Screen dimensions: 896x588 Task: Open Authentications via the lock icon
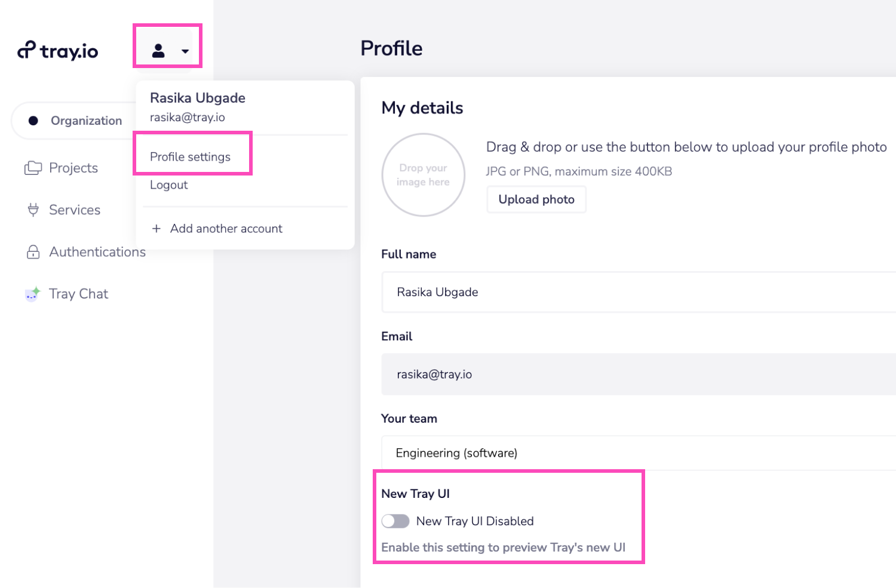point(33,251)
